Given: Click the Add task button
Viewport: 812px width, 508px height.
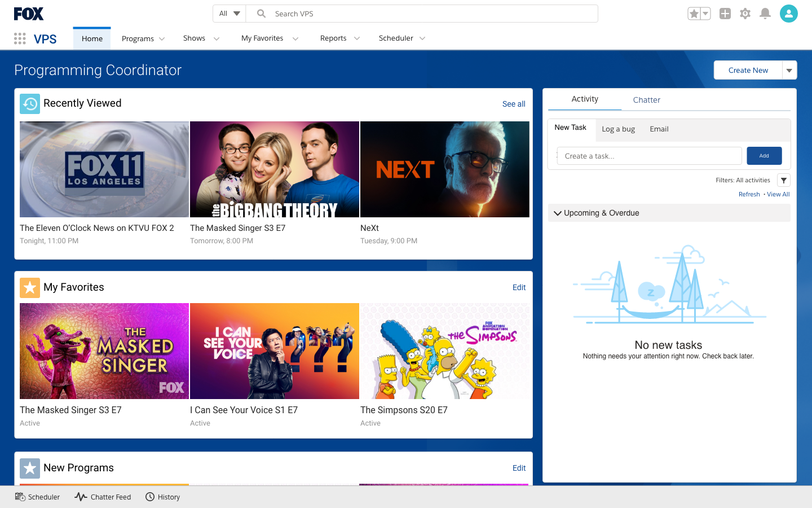Looking at the screenshot, I should (x=764, y=156).
